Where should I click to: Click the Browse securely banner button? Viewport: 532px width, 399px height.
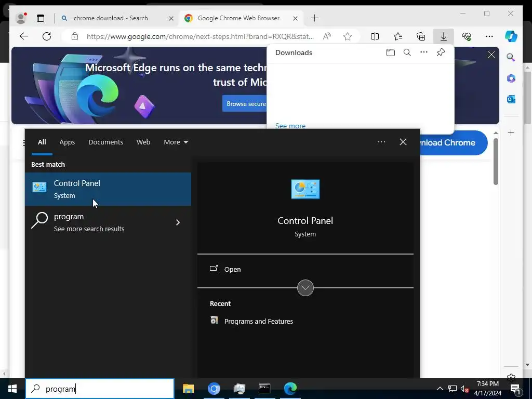point(245,104)
